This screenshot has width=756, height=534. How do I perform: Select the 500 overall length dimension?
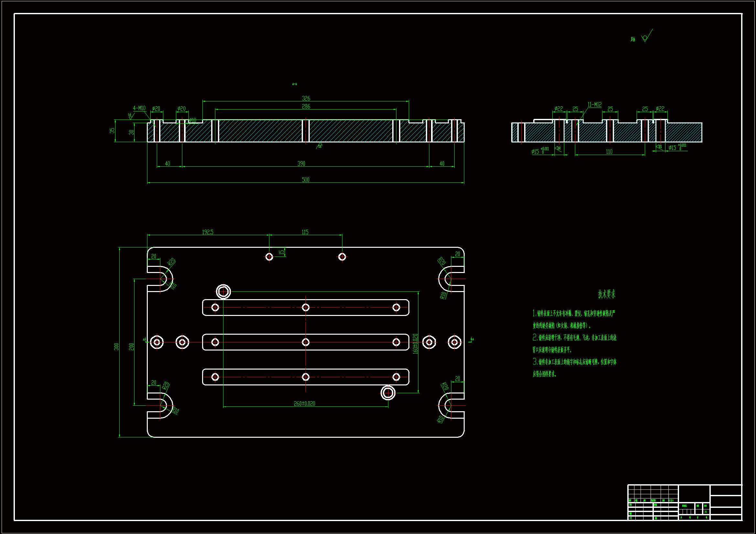point(306,180)
